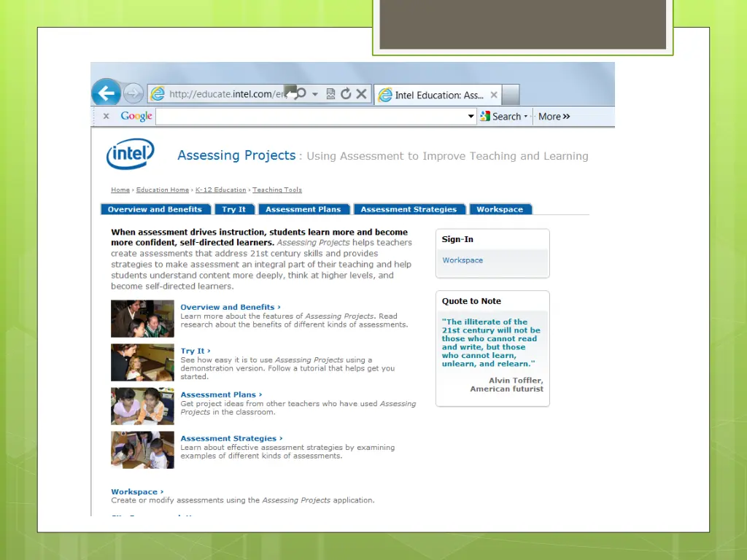
Task: Follow the Teaching Tools breadcrumb link
Action: [x=277, y=190]
